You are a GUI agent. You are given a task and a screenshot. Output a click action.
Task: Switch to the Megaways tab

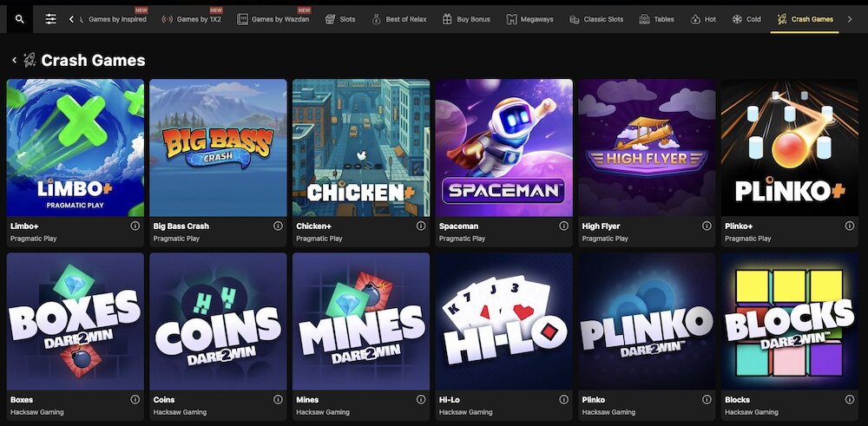[x=529, y=19]
